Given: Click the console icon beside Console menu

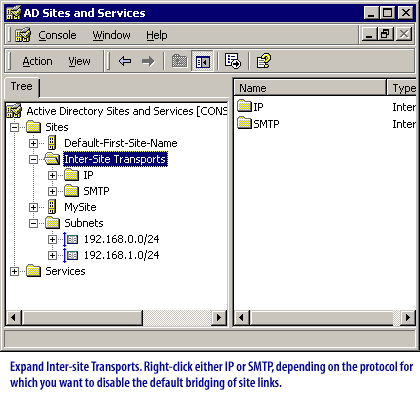Looking at the screenshot, I should [x=23, y=35].
